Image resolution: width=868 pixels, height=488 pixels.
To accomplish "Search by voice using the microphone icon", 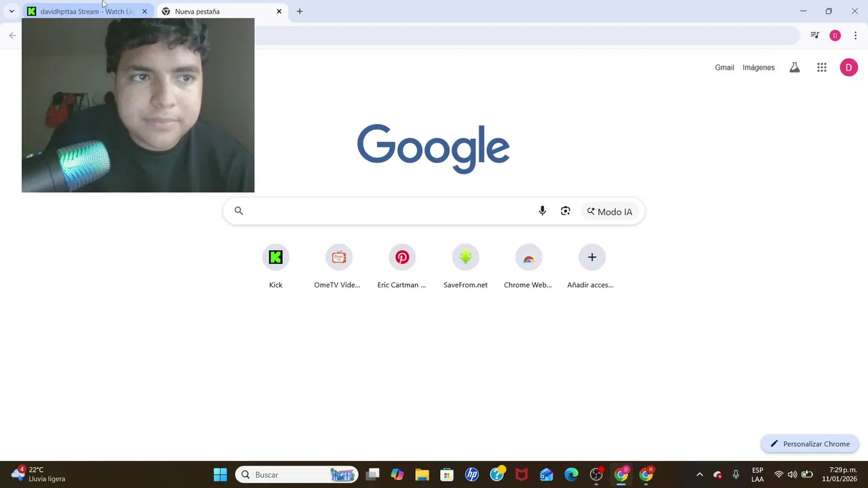I will [542, 211].
